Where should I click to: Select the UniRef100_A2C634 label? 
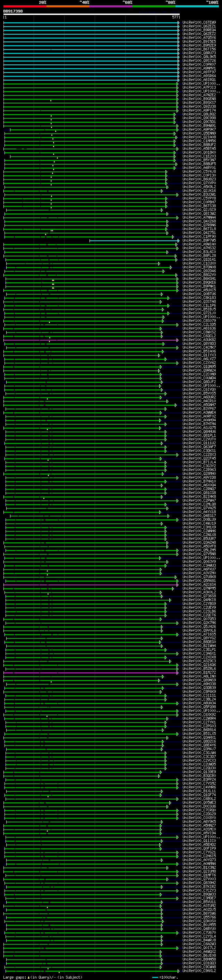click(x=199, y=585)
